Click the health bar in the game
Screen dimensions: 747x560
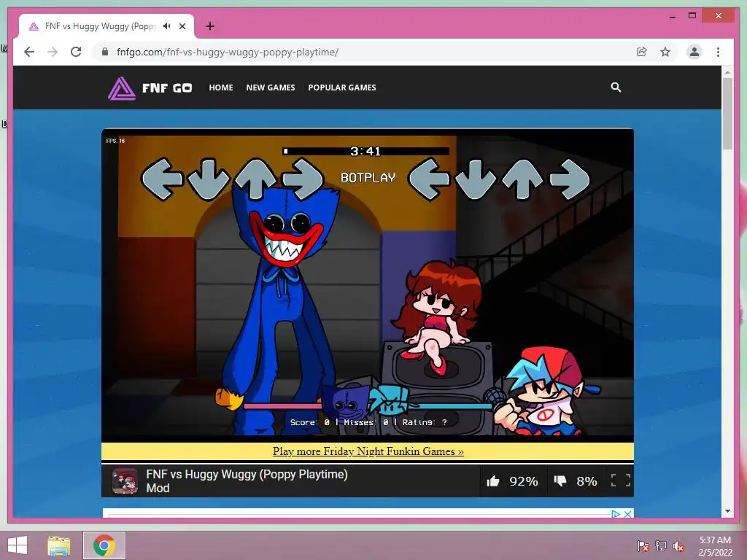point(368,406)
